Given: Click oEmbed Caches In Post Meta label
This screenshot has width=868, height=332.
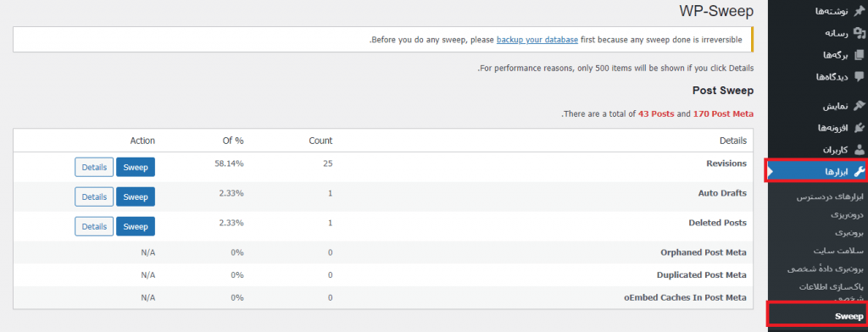Looking at the screenshot, I should [x=685, y=297].
